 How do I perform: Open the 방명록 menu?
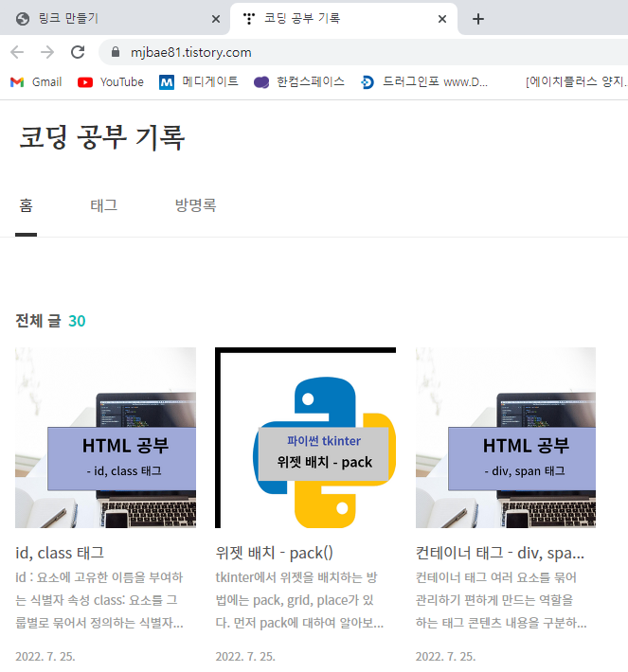(x=196, y=205)
